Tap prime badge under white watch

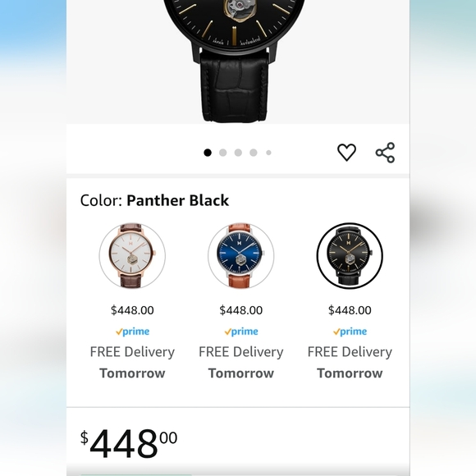[132, 332]
